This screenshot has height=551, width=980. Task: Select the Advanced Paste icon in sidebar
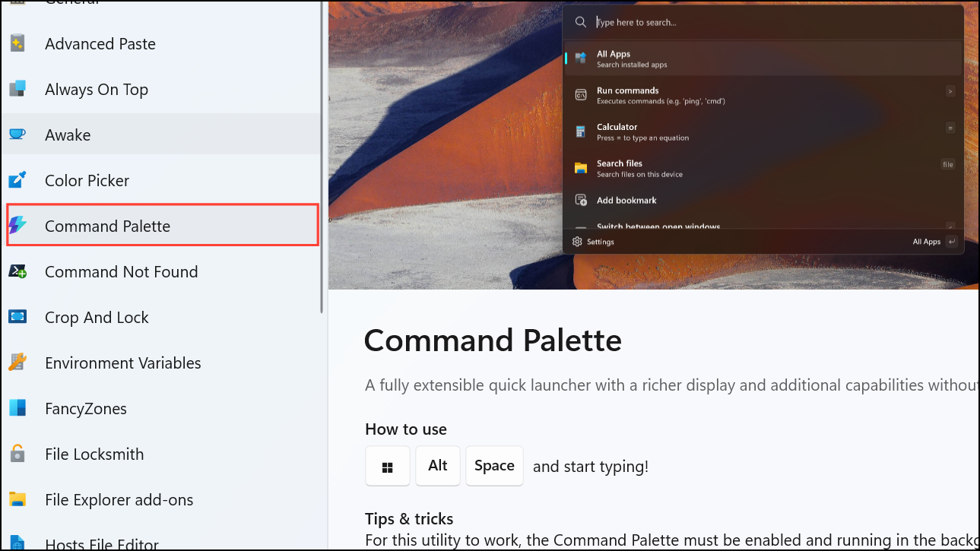pyautogui.click(x=19, y=43)
